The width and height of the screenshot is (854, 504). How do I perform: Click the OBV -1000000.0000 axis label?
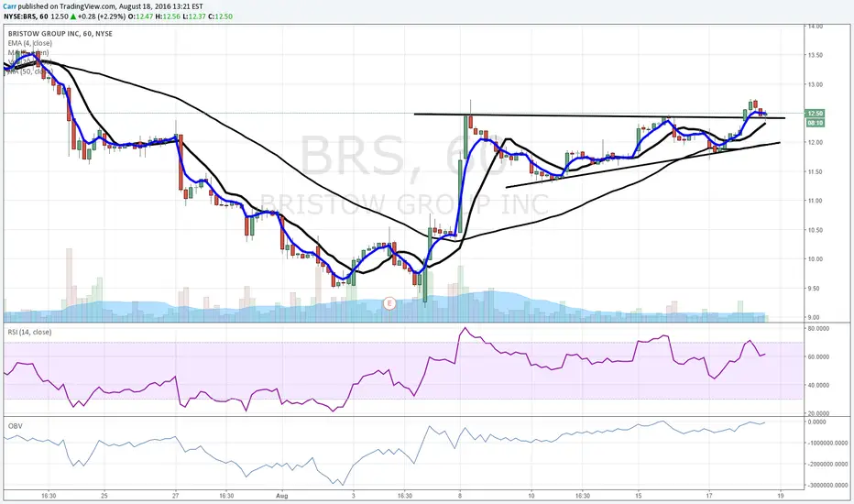827,443
